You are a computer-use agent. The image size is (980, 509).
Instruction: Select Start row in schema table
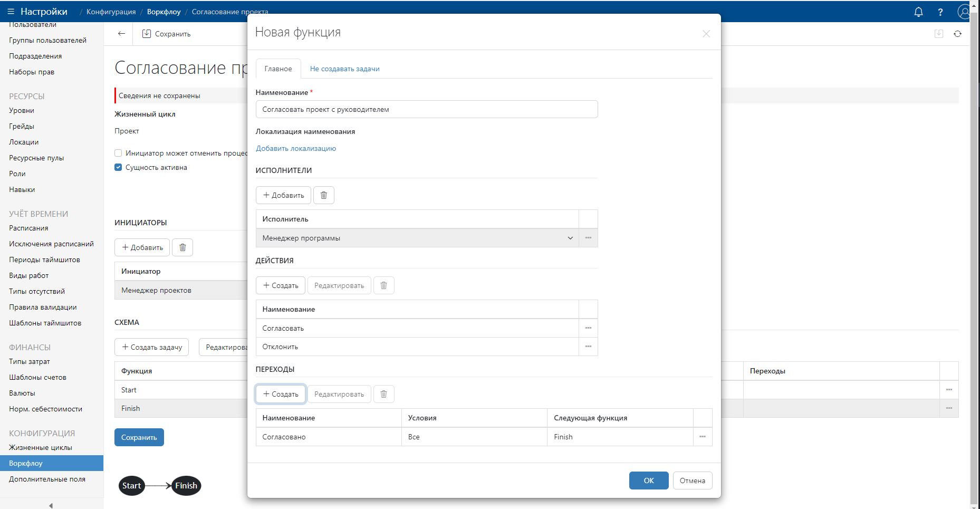181,390
